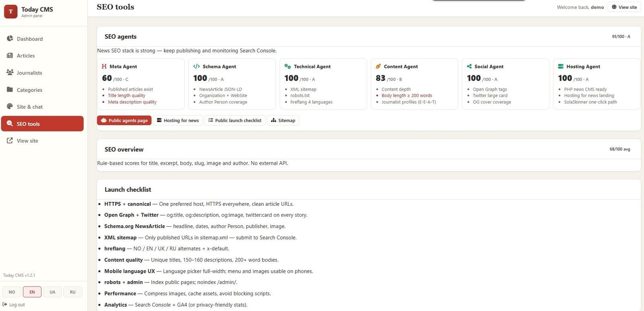The height and width of the screenshot is (311, 644).
Task: Click the Log out link
Action: 14,305
